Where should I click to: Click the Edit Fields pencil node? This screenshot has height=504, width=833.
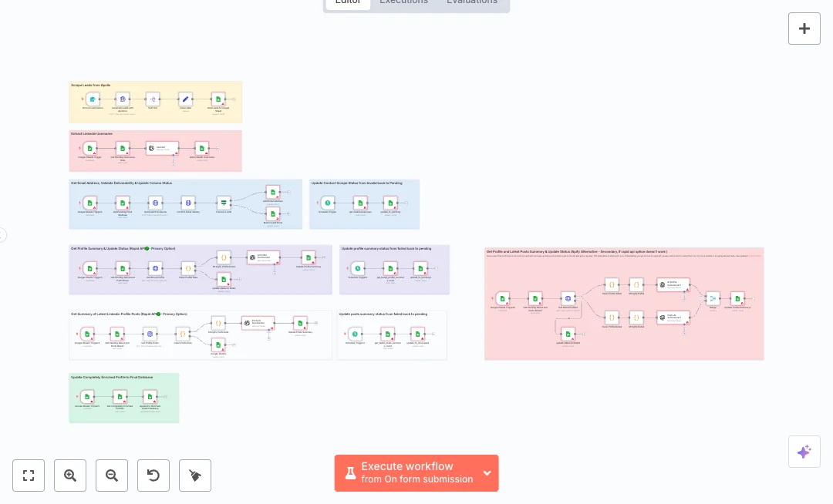click(x=185, y=99)
